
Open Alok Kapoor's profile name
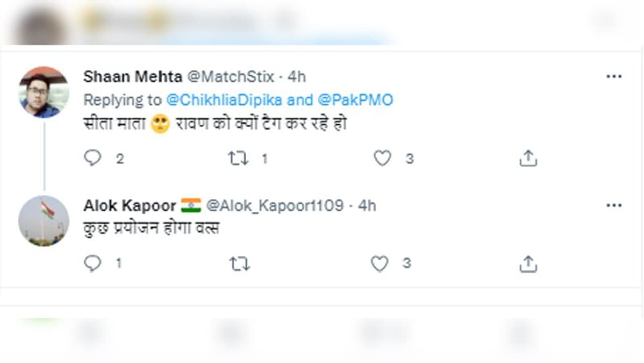(129, 206)
